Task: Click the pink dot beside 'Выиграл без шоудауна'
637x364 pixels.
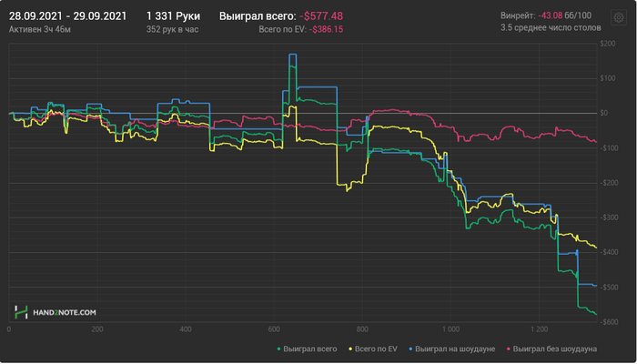Action: click(509, 349)
